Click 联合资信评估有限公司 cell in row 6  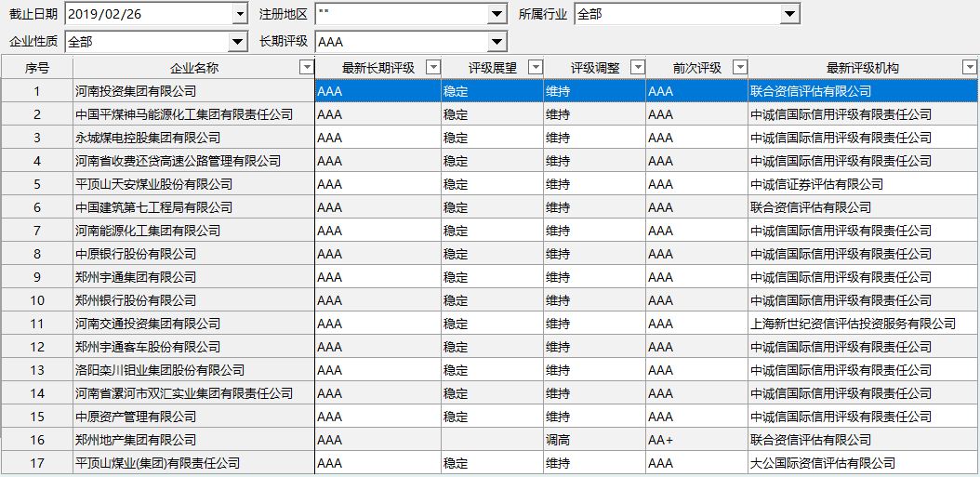click(863, 207)
